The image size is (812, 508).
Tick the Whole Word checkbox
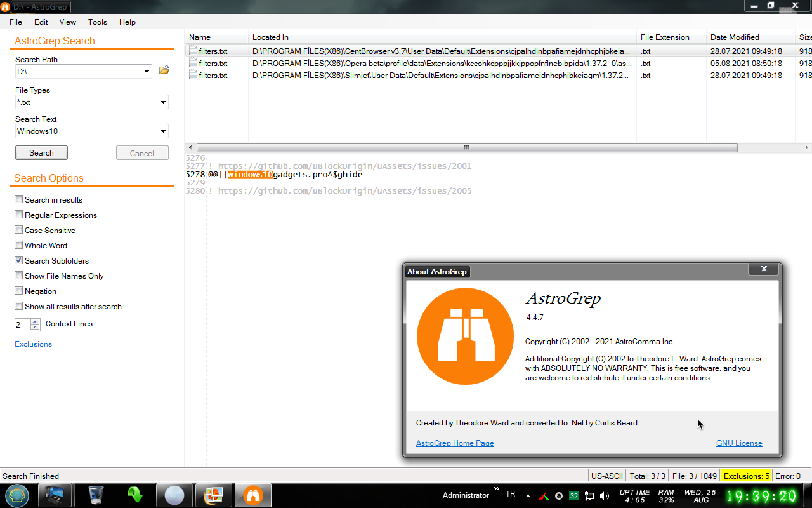coord(19,245)
